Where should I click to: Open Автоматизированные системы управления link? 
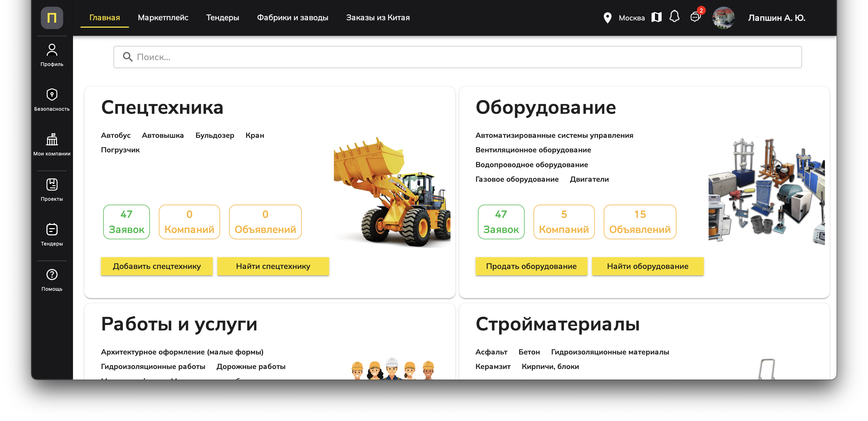tap(554, 135)
